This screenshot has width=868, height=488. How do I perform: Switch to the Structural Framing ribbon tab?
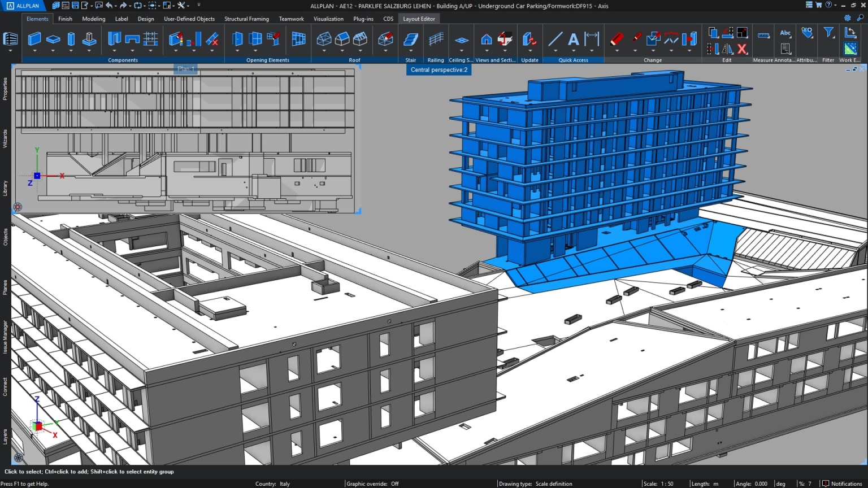click(x=246, y=19)
